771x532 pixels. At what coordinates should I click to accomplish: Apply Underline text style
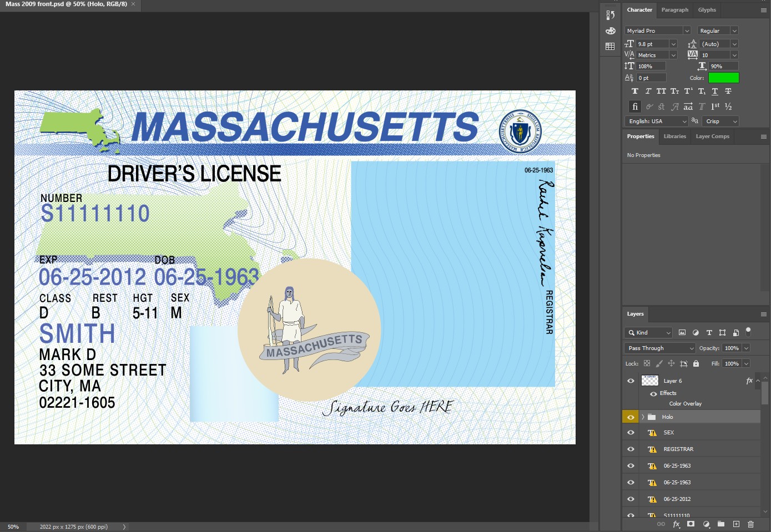pyautogui.click(x=715, y=91)
